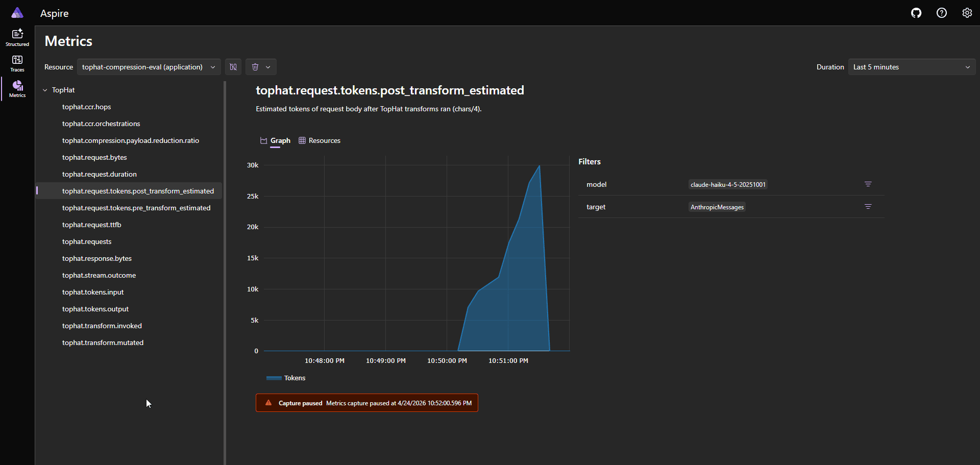Open the filter menu for model dimension
This screenshot has height=465, width=980.
click(868, 184)
